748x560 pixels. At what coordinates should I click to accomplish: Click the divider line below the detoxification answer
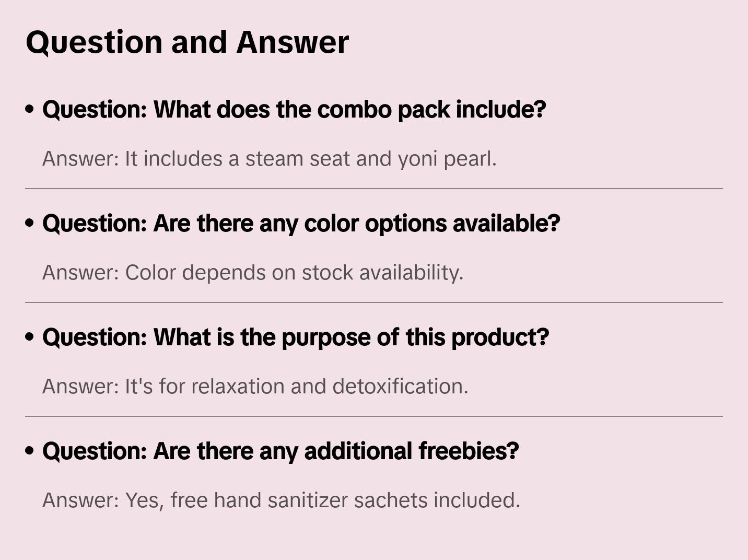tap(374, 416)
